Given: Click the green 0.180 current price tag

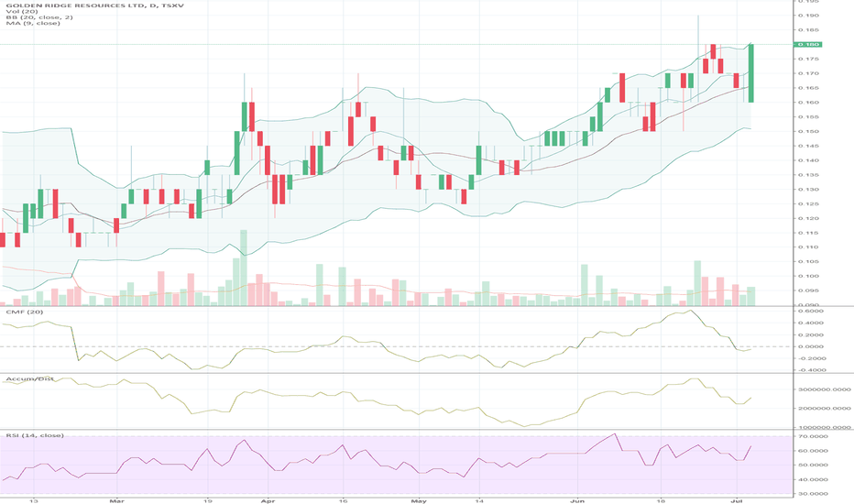Looking at the screenshot, I should [808, 44].
